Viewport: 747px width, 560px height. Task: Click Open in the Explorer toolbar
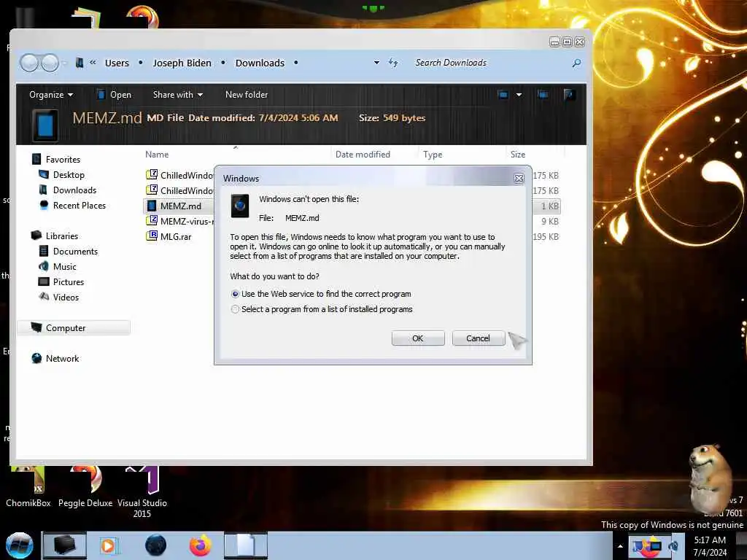pos(114,95)
